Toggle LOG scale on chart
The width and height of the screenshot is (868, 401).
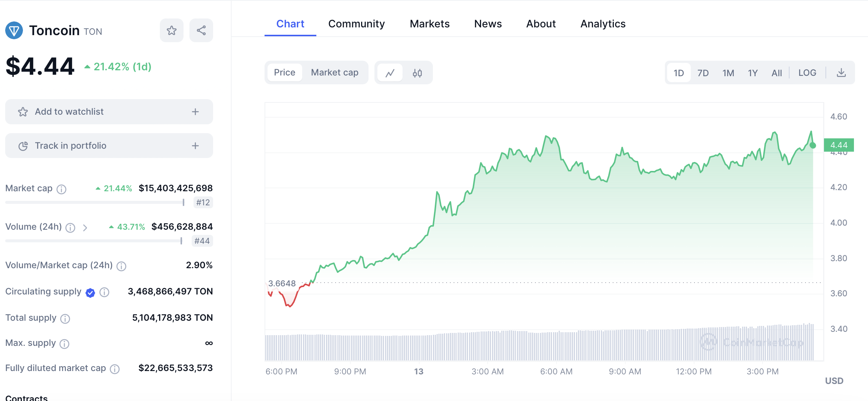(x=807, y=73)
